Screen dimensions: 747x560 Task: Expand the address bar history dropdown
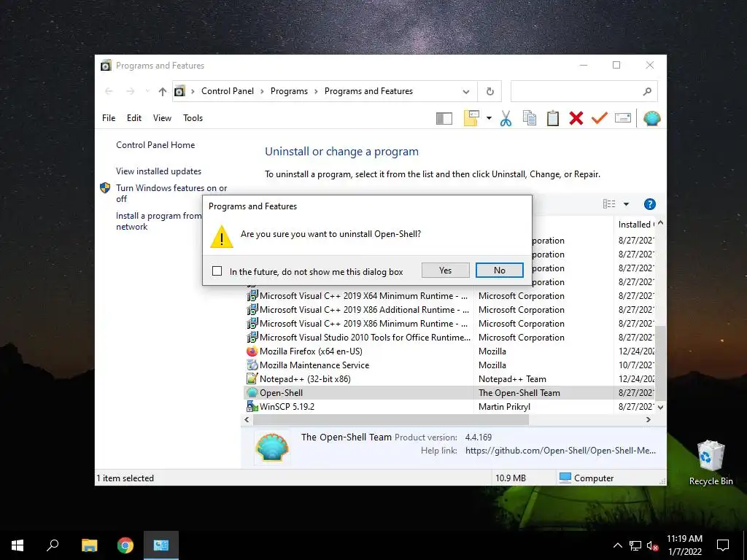click(x=466, y=91)
